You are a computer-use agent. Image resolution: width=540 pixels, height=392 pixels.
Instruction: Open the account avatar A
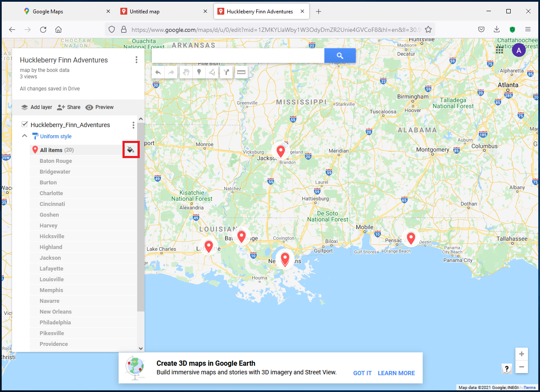tap(519, 50)
